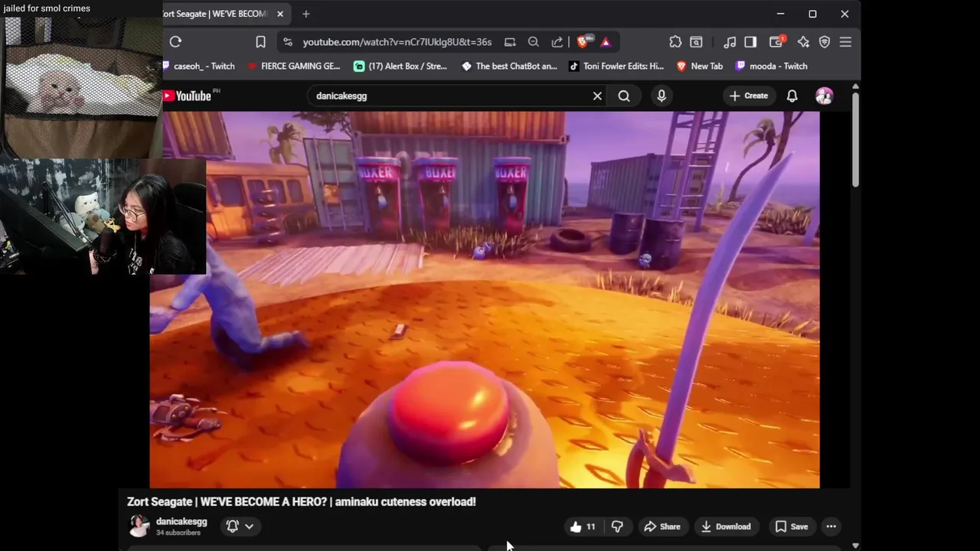Click the zoom magnifier icon in address bar
Screen dimensions: 980x551
tap(534, 42)
